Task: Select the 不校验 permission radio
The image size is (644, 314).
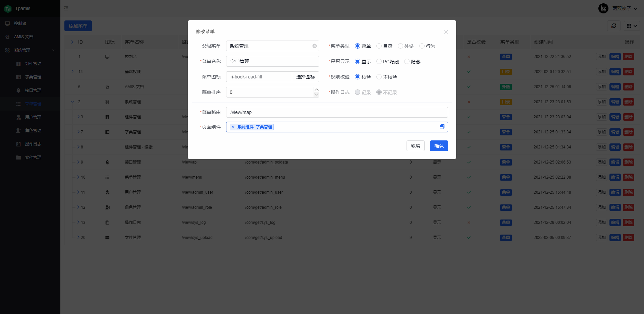Action: tap(379, 77)
